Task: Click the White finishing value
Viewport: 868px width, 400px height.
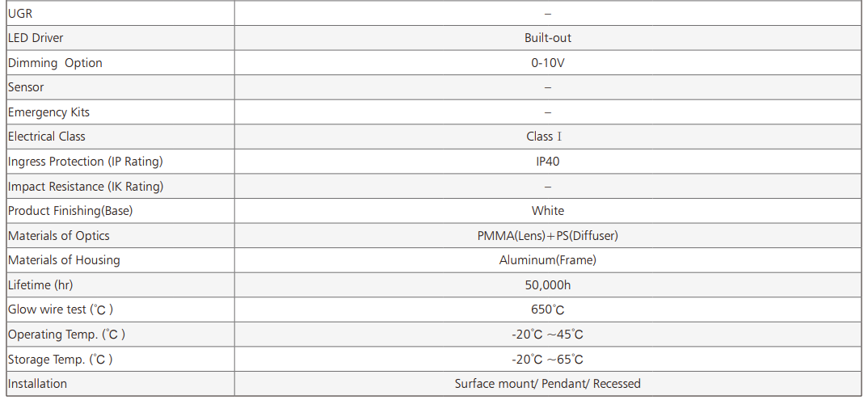Action: click(547, 211)
